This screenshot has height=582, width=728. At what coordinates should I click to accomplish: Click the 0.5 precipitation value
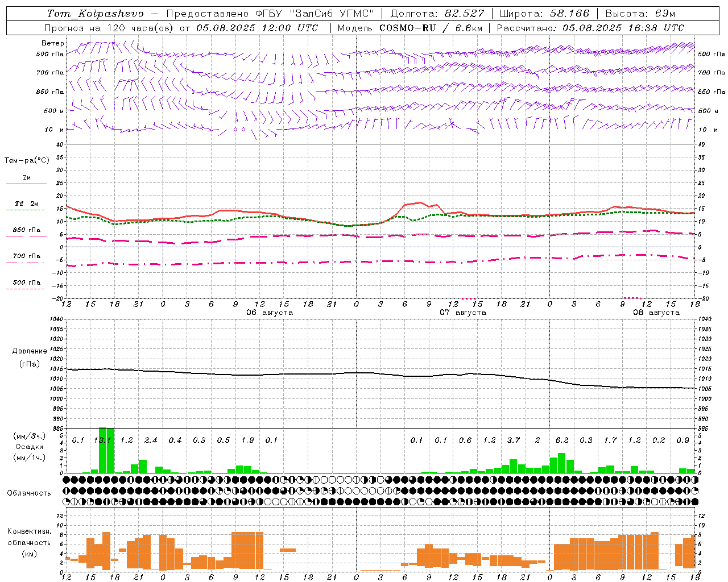pyautogui.click(x=224, y=440)
